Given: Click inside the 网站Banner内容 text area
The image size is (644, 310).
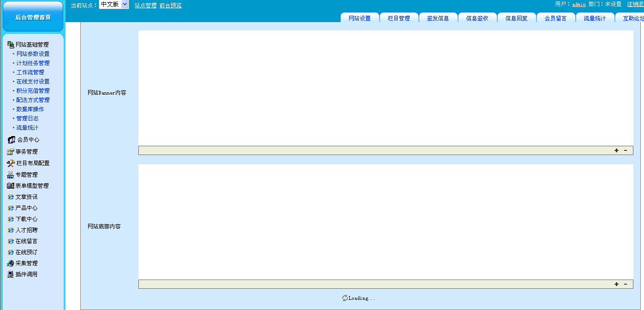Looking at the screenshot, I should [x=385, y=88].
